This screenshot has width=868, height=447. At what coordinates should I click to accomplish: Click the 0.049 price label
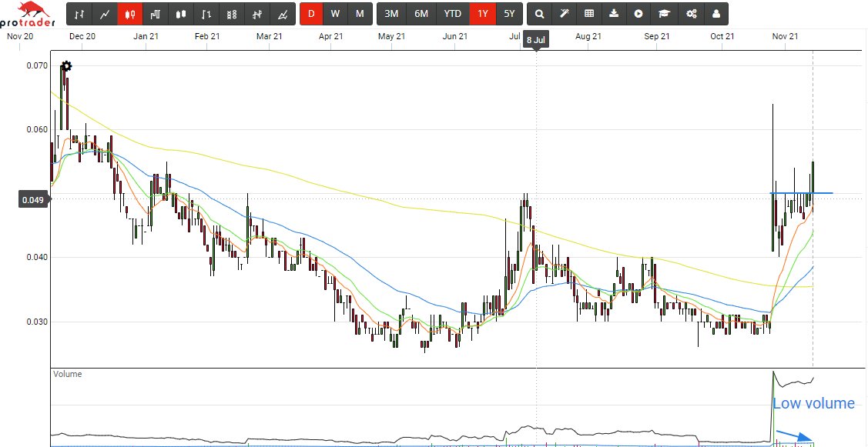coord(35,200)
